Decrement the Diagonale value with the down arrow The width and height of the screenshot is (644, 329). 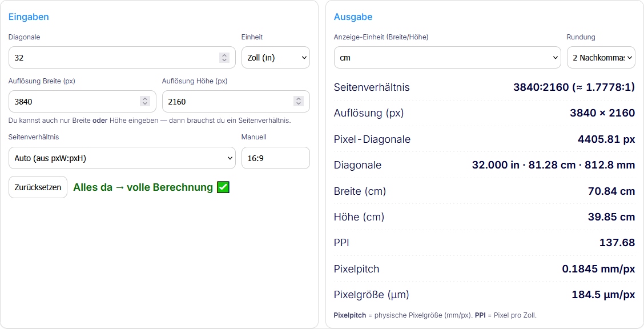pos(225,60)
